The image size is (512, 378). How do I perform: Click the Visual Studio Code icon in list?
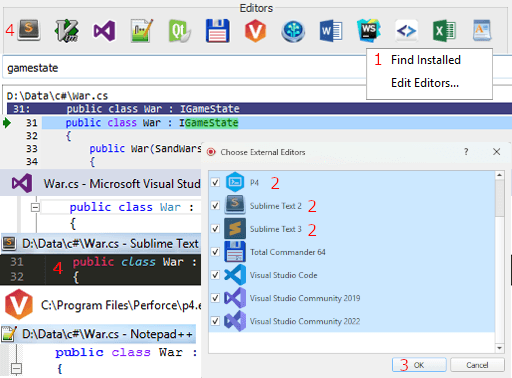click(235, 275)
